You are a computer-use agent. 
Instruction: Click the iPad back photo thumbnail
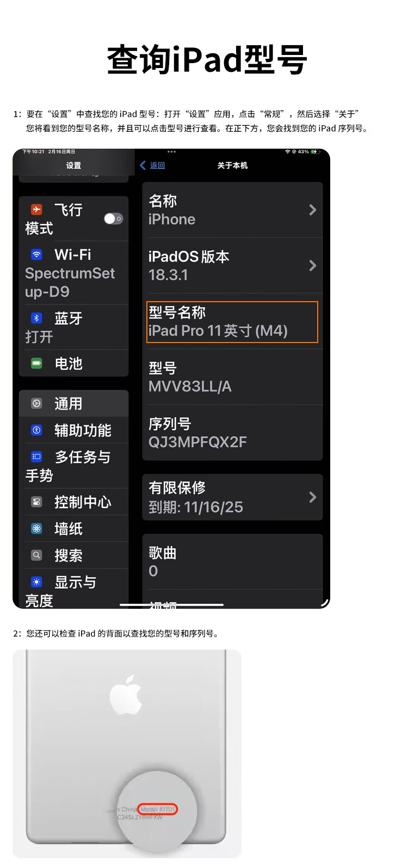point(127,754)
